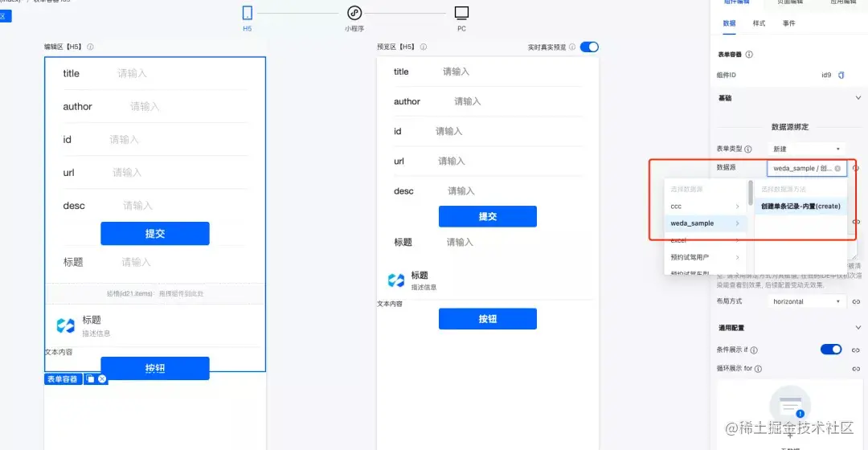This screenshot has height=450, width=868.
Task: Click info icon beside 实时真实预览
Action: [572, 47]
